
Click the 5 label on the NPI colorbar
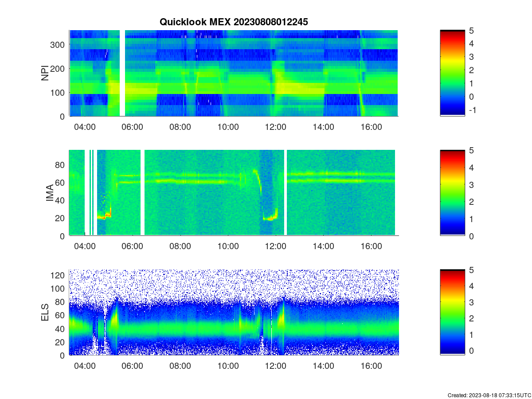point(471,31)
